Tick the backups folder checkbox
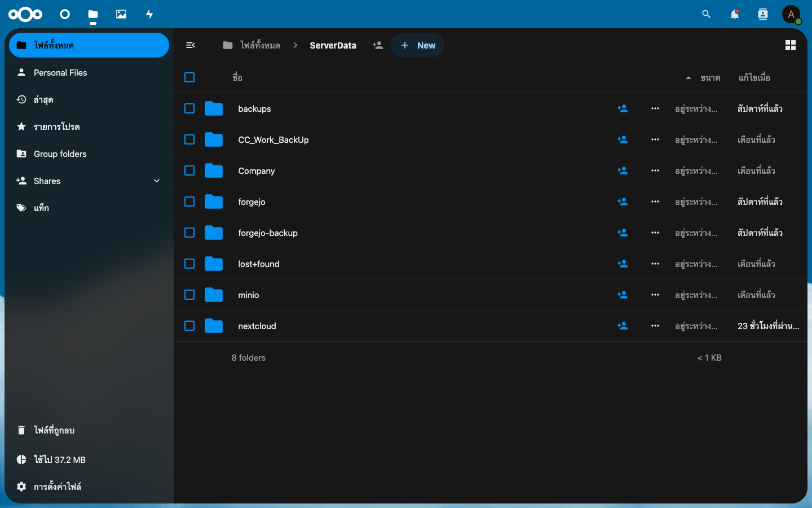This screenshot has height=508, width=812. tap(189, 108)
